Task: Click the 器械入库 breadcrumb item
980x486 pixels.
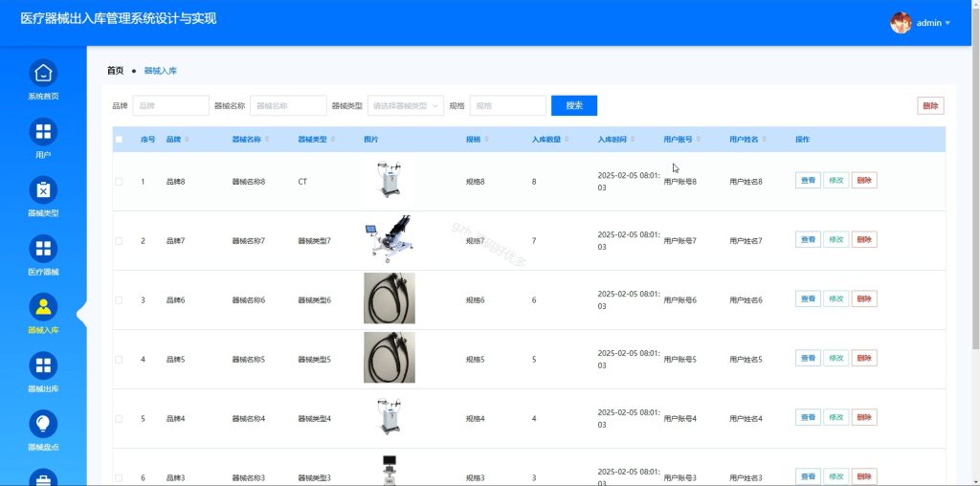Action: [161, 71]
